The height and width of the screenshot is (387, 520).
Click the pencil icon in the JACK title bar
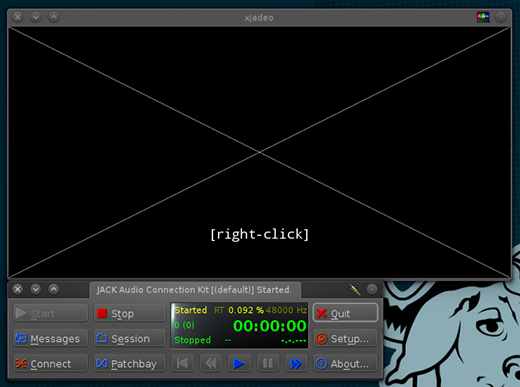pos(354,289)
